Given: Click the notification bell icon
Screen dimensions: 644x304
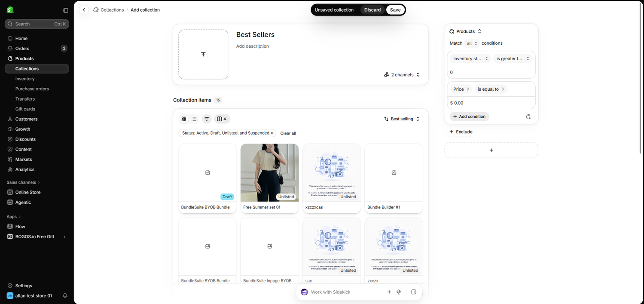Looking at the screenshot, I should point(65,296).
